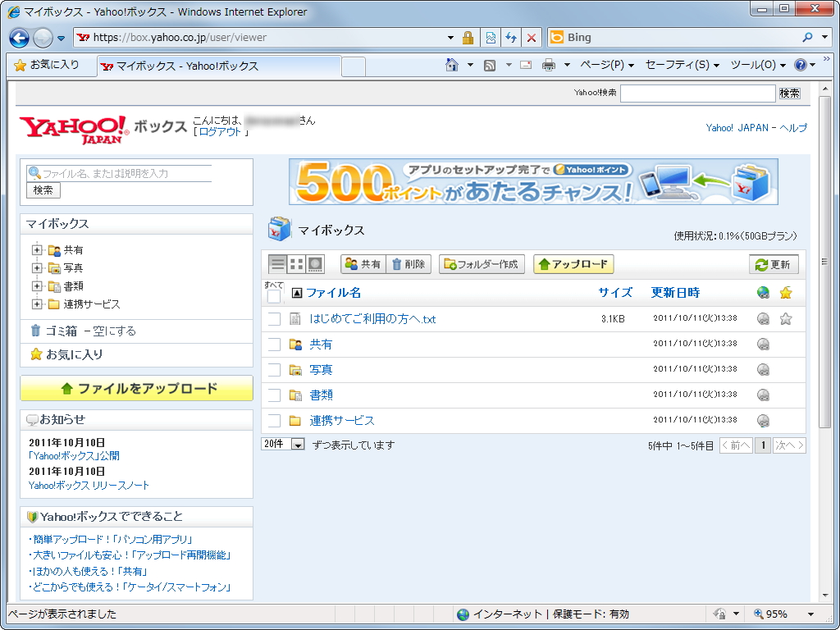Select the 共有 (share) toolbar icon
The image size is (840, 630).
click(x=363, y=264)
